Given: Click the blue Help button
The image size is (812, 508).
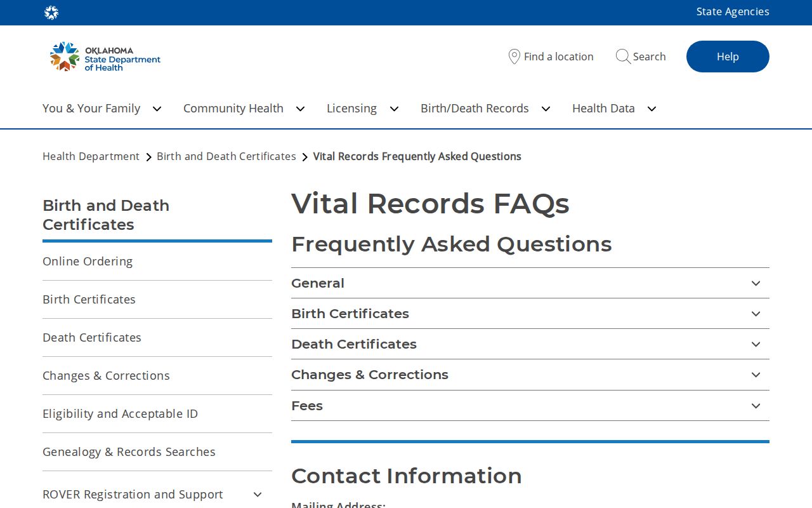Looking at the screenshot, I should (728, 57).
